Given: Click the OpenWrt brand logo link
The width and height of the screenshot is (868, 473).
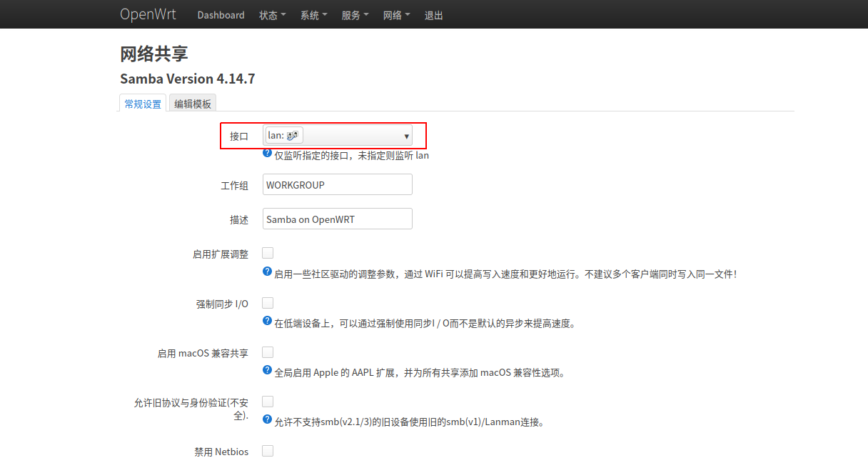Looking at the screenshot, I should [x=148, y=14].
